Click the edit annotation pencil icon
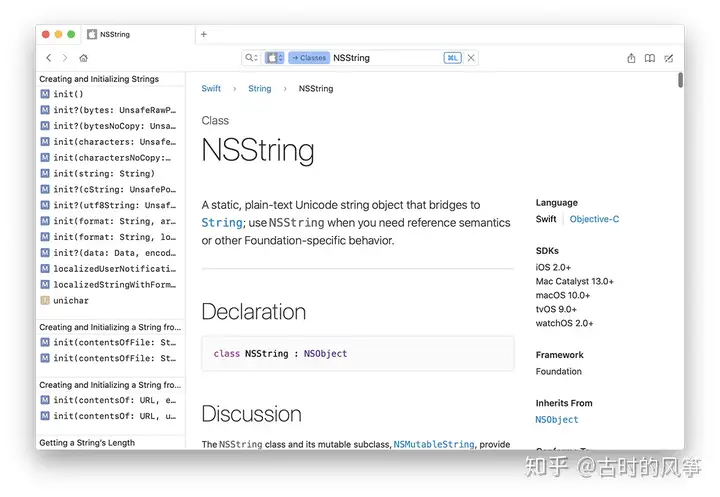The height and width of the screenshot is (497, 720). coord(669,58)
